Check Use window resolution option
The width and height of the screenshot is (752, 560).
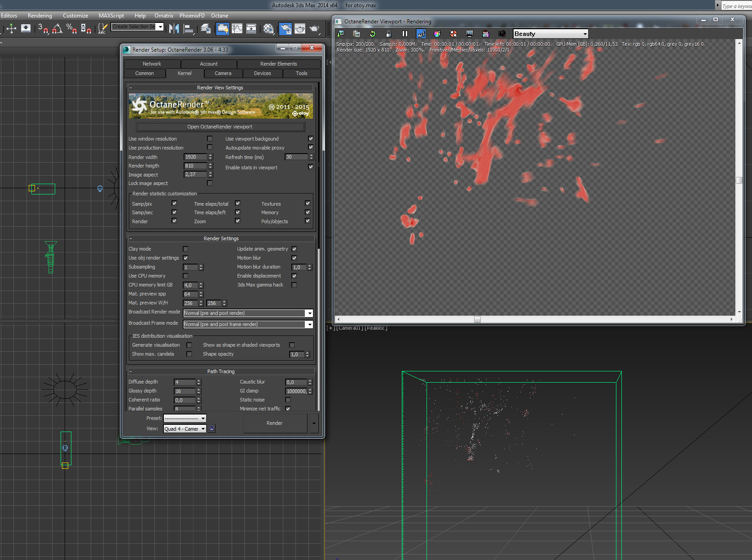click(x=210, y=139)
